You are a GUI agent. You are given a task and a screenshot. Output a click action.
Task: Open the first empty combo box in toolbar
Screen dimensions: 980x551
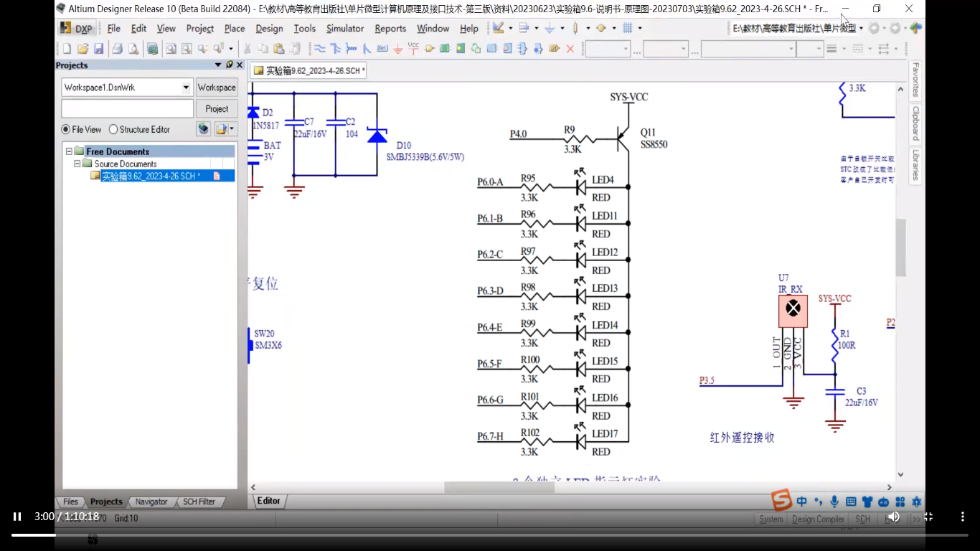coord(608,49)
